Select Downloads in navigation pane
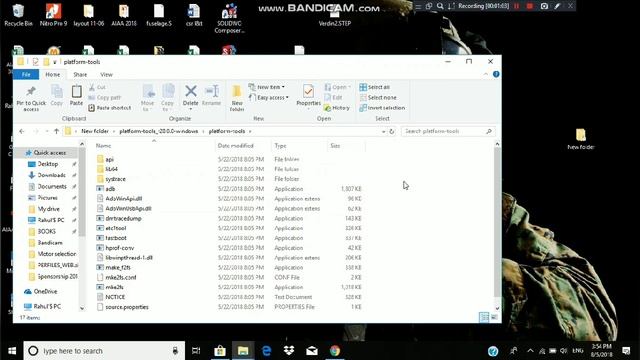This screenshot has height=360, width=640. click(51, 175)
